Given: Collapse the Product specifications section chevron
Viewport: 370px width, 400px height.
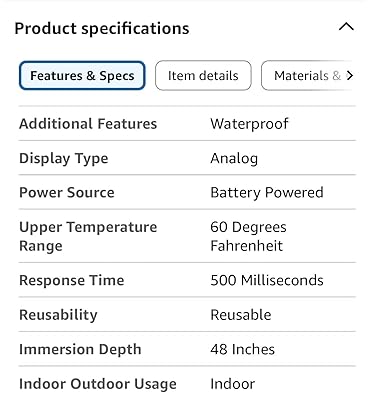Looking at the screenshot, I should pyautogui.click(x=346, y=26).
